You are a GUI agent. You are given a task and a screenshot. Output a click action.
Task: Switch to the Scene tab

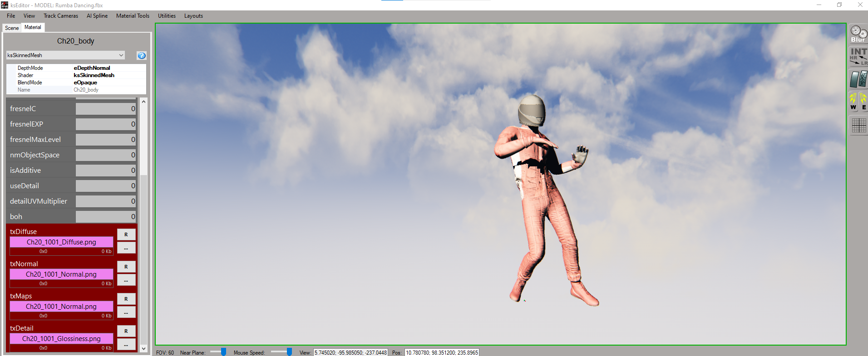coord(12,28)
